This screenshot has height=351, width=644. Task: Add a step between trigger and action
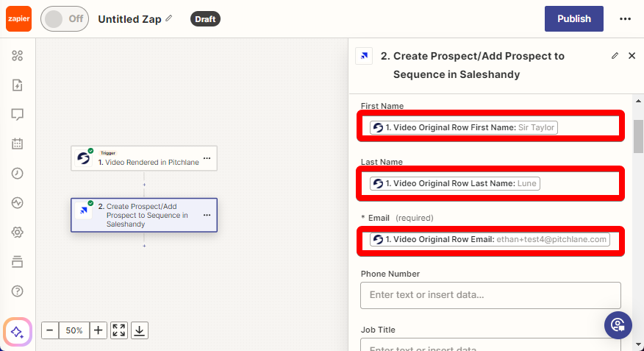pyautogui.click(x=144, y=185)
